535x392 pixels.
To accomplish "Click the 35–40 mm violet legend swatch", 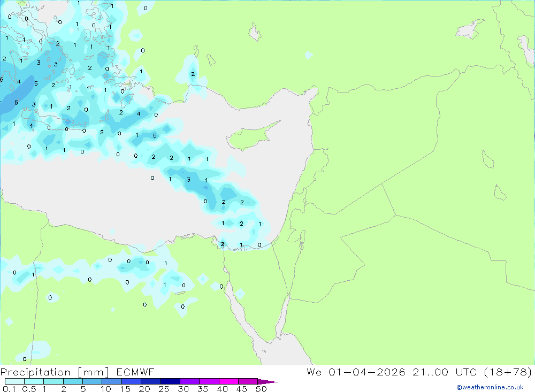I will tap(209, 381).
